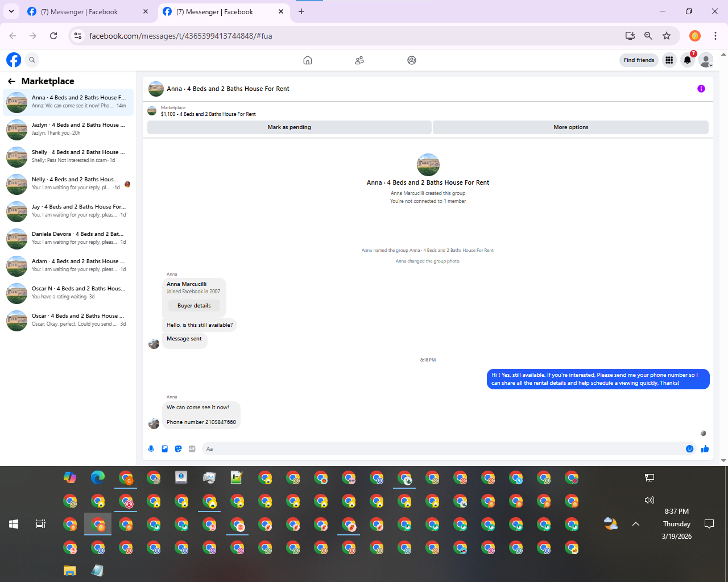Open the Daniela Devora conversation
Viewport: 728px width, 582px height.
(x=68, y=238)
